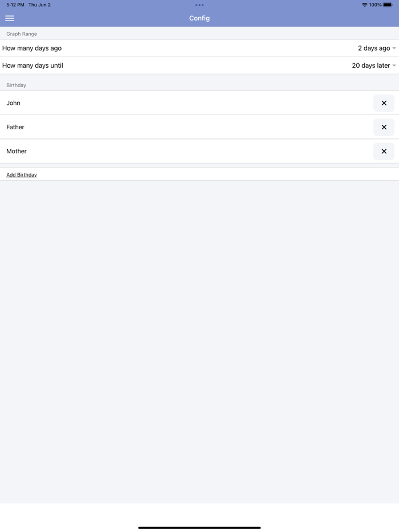Tap the three-dots indicator at top center
This screenshot has width=399, height=532.
click(199, 5)
